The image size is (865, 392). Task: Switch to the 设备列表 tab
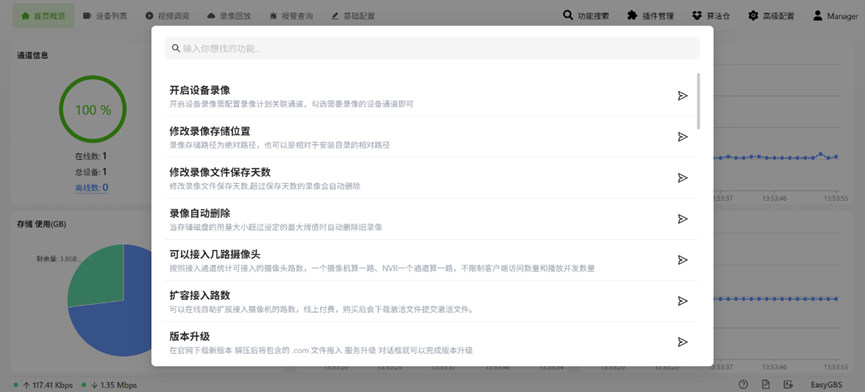click(x=105, y=16)
